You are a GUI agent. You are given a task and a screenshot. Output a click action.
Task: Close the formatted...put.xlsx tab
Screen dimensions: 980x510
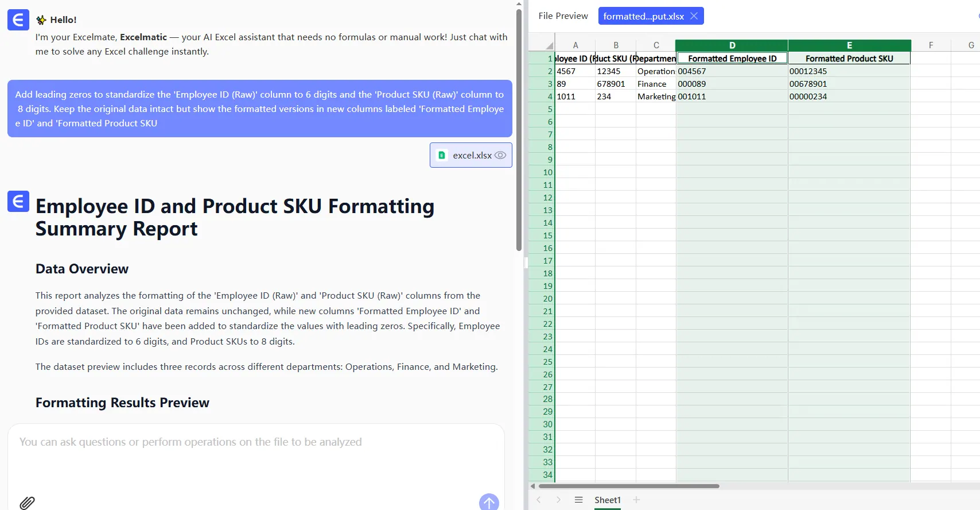click(694, 16)
